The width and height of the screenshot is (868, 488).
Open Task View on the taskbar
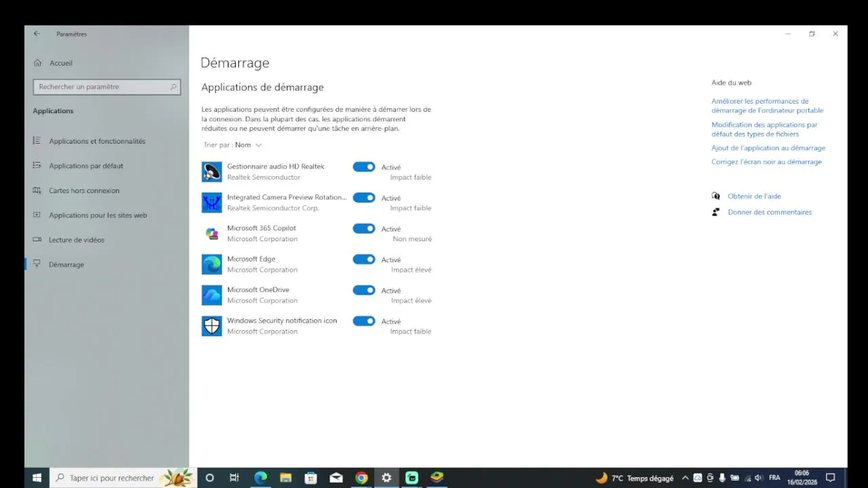point(234,478)
